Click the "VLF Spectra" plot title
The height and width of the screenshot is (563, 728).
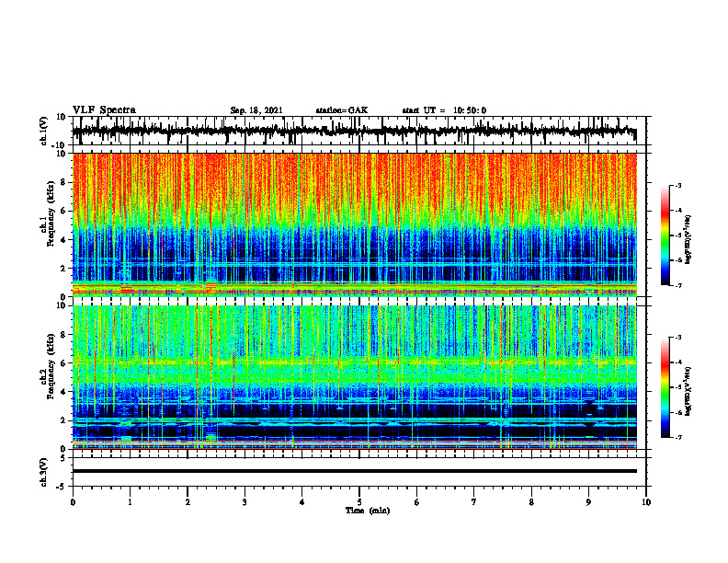tap(104, 110)
